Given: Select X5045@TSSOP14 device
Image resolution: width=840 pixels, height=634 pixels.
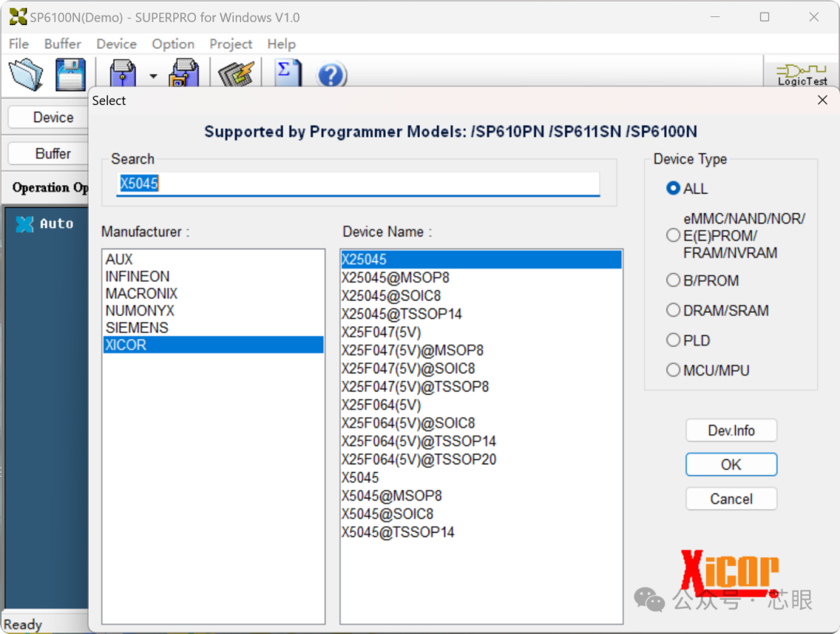Looking at the screenshot, I should click(481, 533).
